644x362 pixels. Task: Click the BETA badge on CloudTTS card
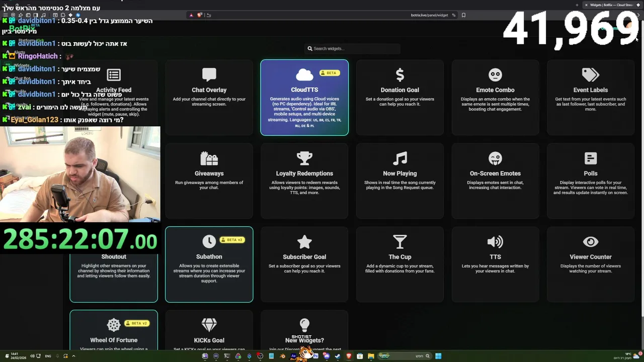pyautogui.click(x=330, y=73)
